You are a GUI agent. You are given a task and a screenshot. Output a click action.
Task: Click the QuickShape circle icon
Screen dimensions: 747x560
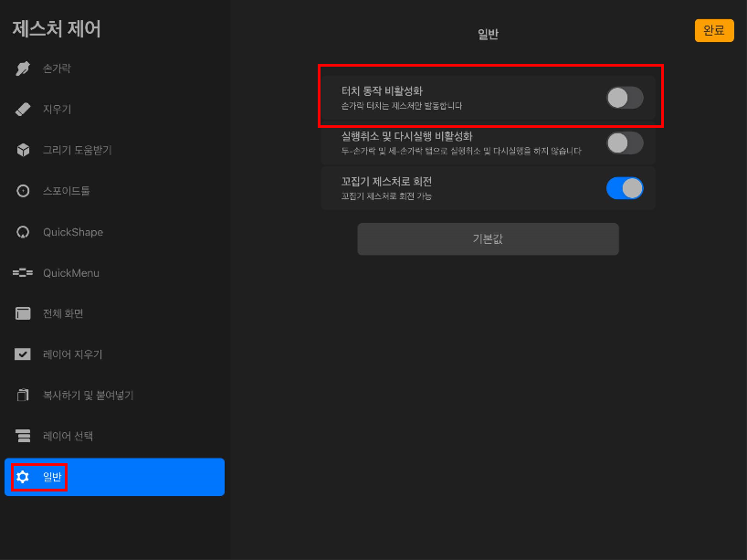click(x=23, y=232)
